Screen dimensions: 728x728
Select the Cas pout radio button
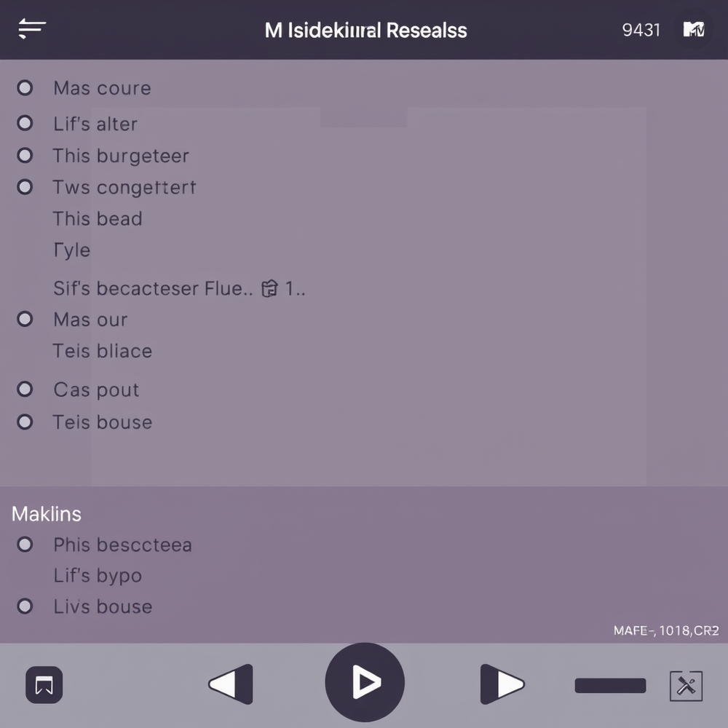click(x=25, y=389)
